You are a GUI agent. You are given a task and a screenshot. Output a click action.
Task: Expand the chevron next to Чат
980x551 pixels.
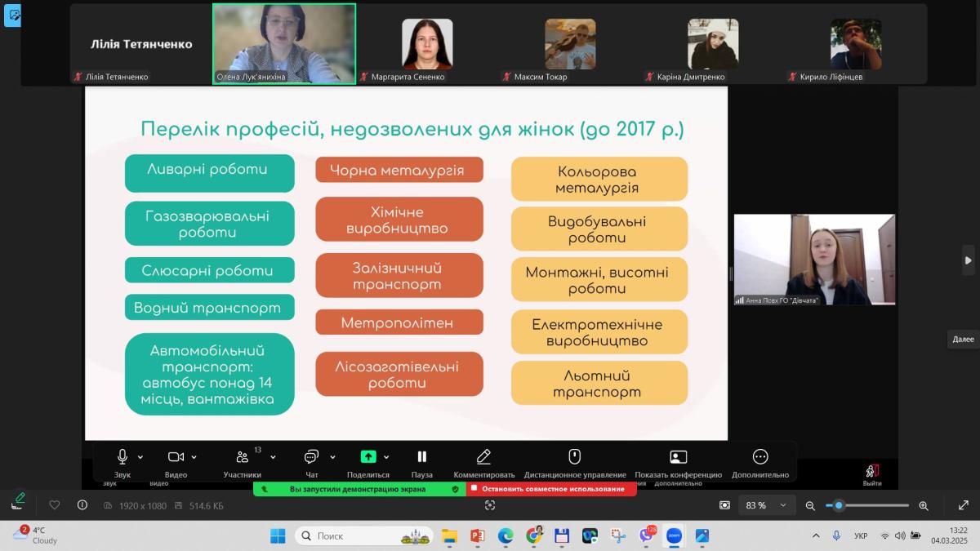point(332,457)
